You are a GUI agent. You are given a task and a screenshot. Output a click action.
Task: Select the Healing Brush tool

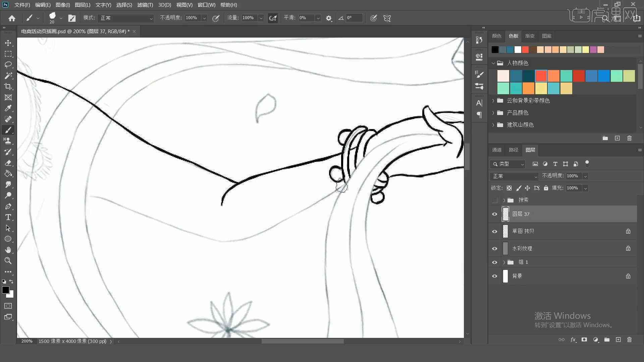pos(8,119)
